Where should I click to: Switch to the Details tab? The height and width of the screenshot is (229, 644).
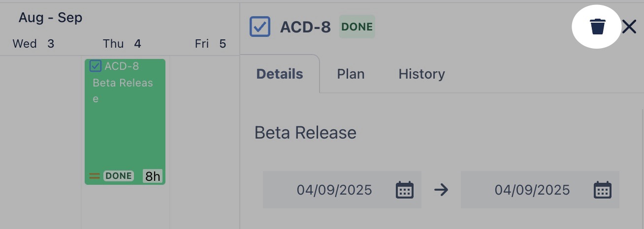click(x=280, y=74)
